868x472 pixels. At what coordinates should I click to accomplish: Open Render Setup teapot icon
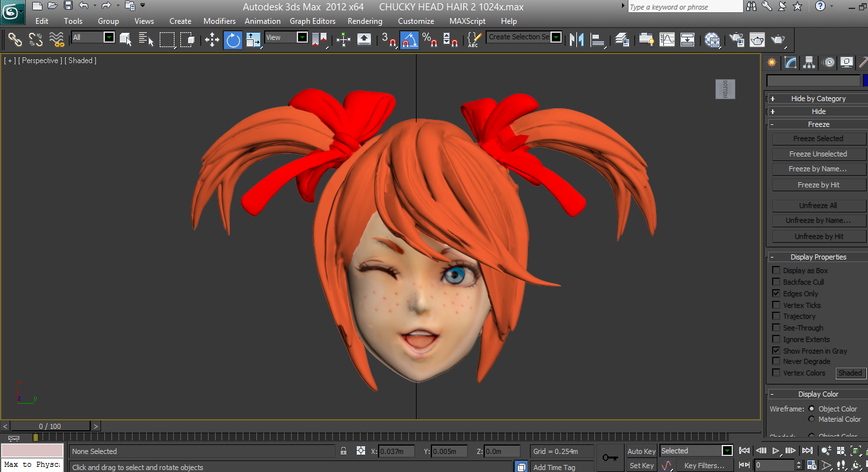click(736, 40)
